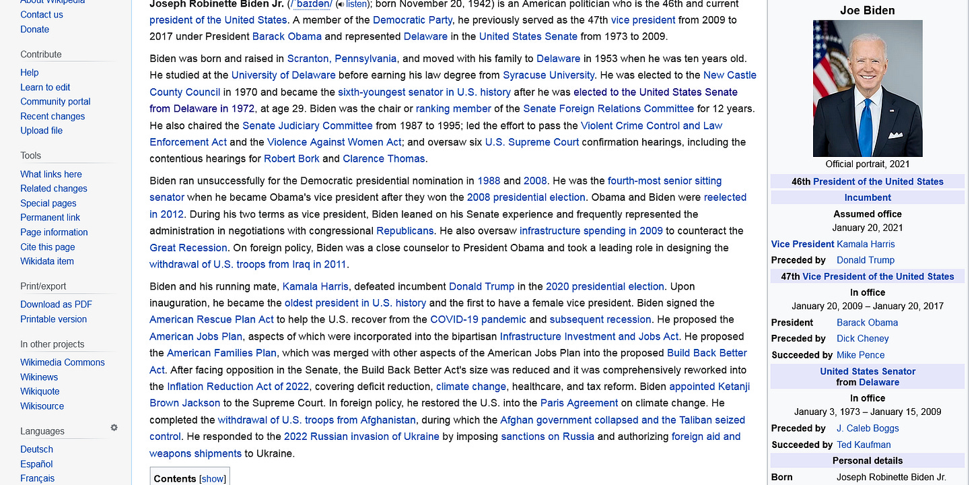980x485 pixels.
Task: Open University of Delaware link
Action: pos(283,75)
